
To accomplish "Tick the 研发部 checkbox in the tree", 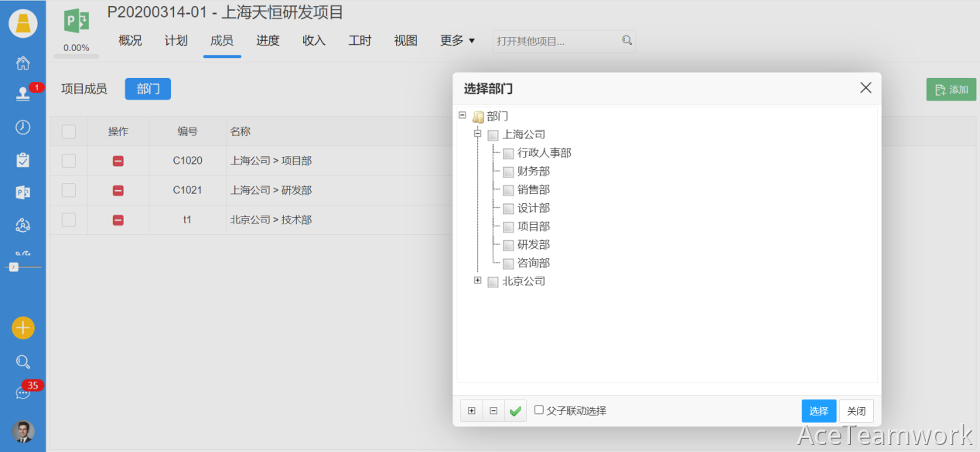I will 508,245.
